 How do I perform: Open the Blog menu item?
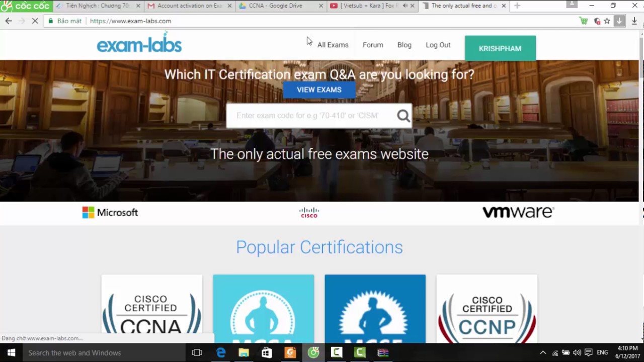point(405,45)
